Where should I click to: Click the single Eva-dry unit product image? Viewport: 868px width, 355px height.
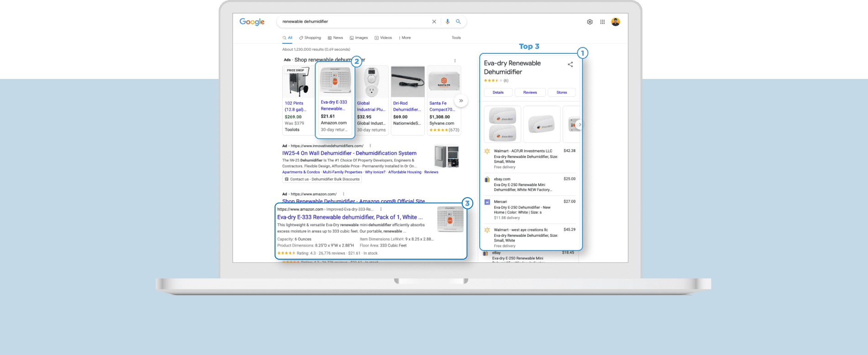(x=541, y=125)
